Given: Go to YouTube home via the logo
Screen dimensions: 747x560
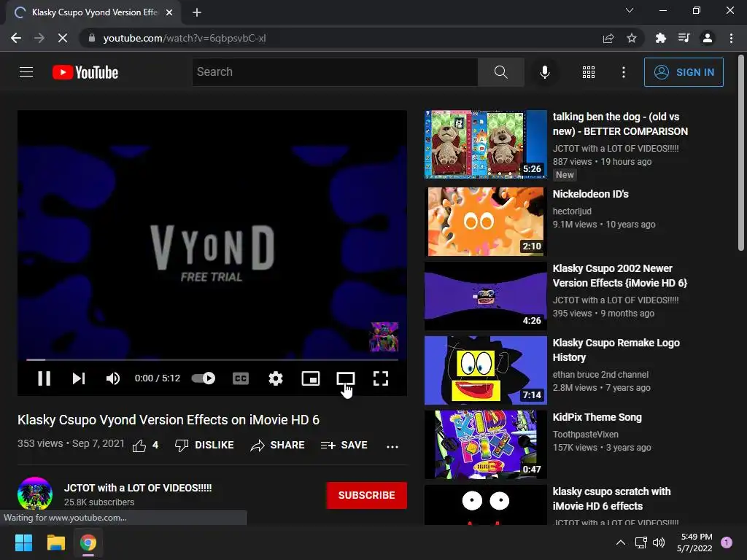Looking at the screenshot, I should [85, 72].
